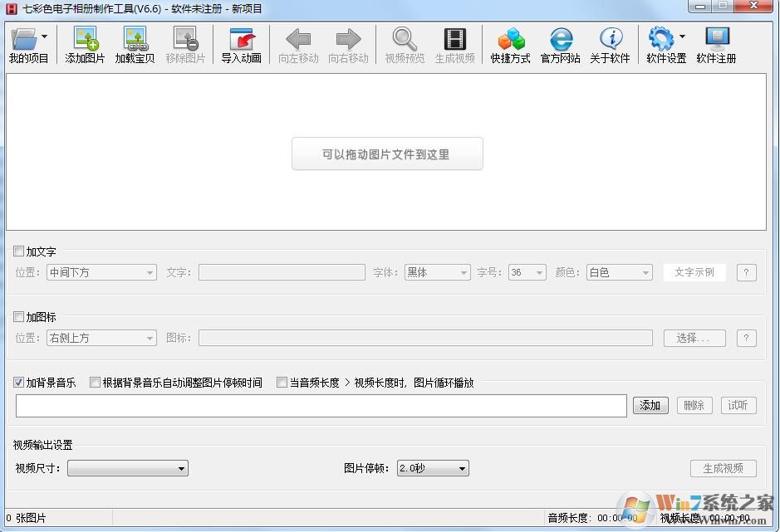Expand the 视频尺寸 video size dropdown

pyautogui.click(x=127, y=468)
